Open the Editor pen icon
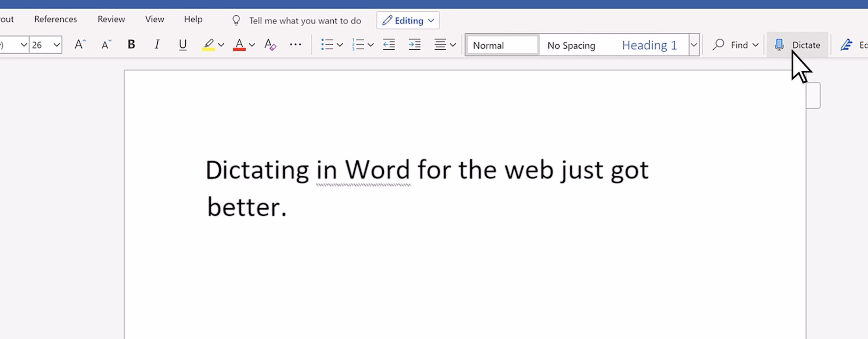This screenshot has width=868, height=339. (x=846, y=45)
